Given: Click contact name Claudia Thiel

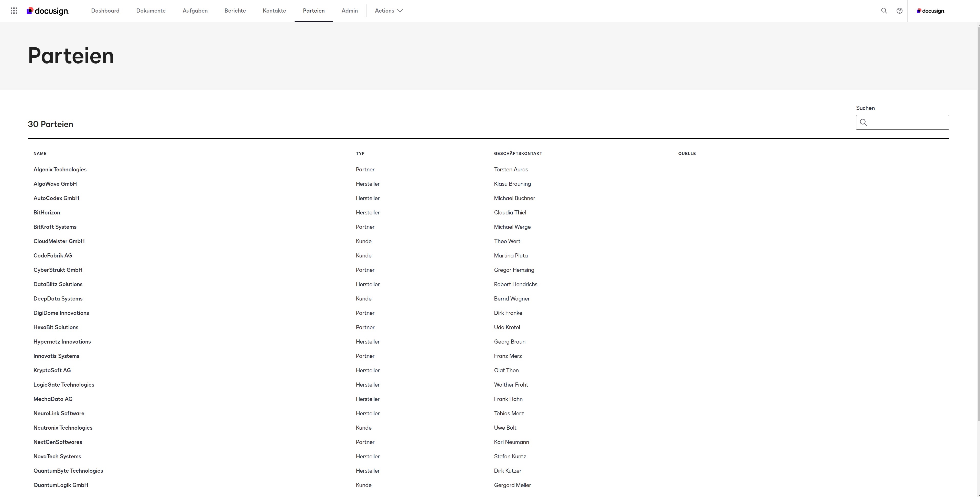Looking at the screenshot, I should coord(510,213).
